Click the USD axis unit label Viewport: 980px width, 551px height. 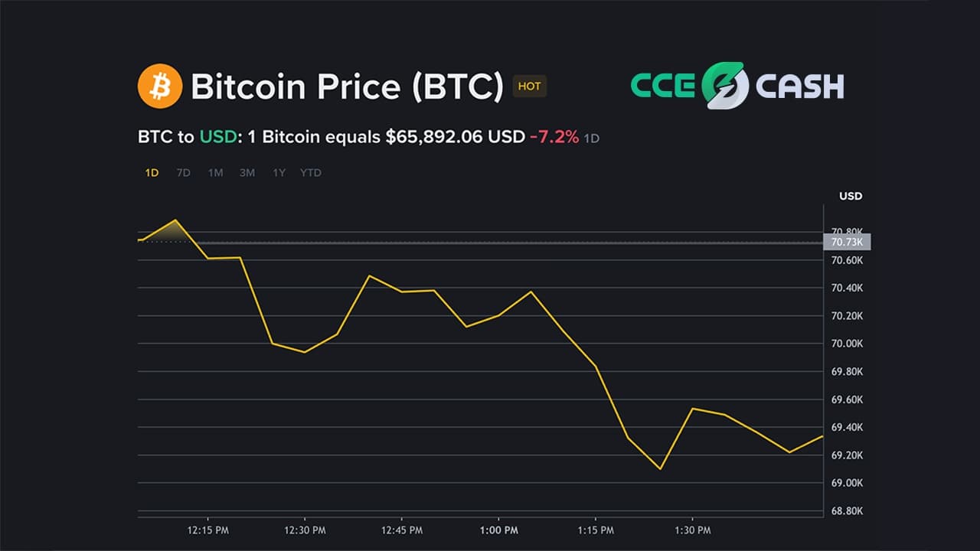[x=851, y=196]
